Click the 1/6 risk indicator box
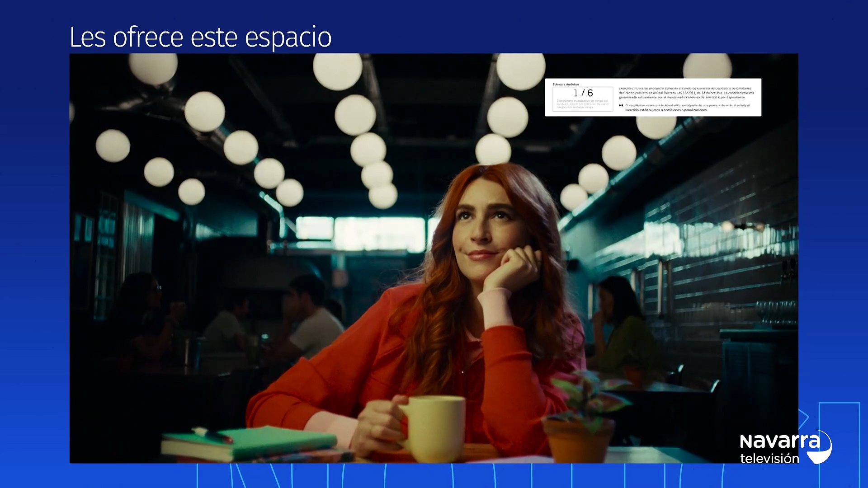868x488 pixels. pos(583,99)
